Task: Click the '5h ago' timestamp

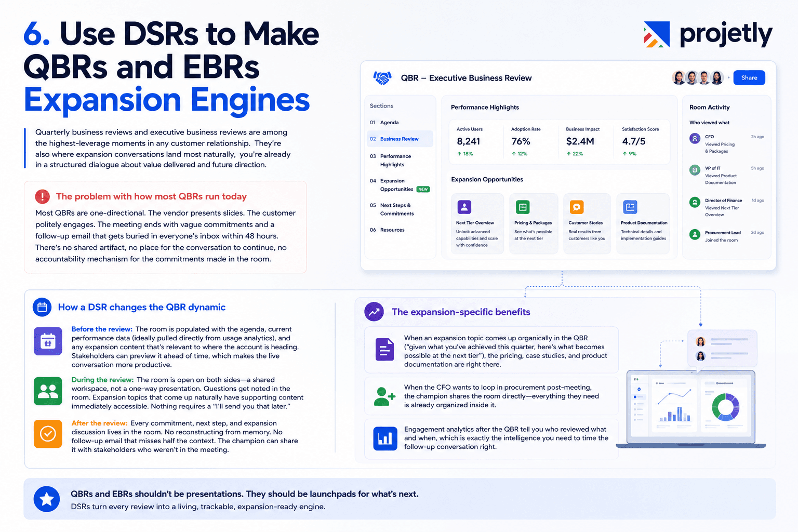Action: pyautogui.click(x=757, y=168)
